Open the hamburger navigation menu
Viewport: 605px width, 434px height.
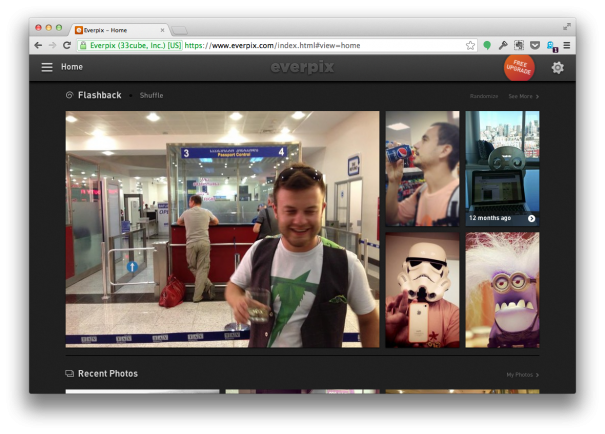coord(47,67)
